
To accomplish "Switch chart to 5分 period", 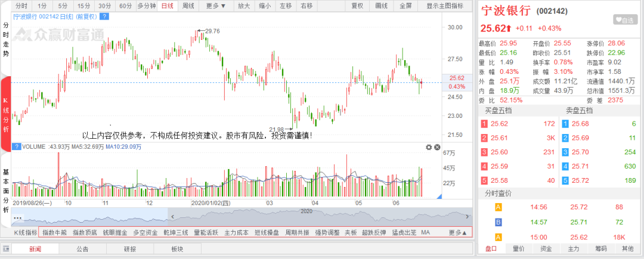I will pyautogui.click(x=63, y=6).
